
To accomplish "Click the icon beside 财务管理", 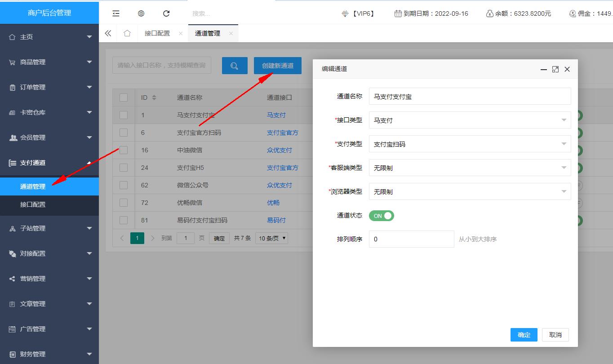I will [x=12, y=354].
